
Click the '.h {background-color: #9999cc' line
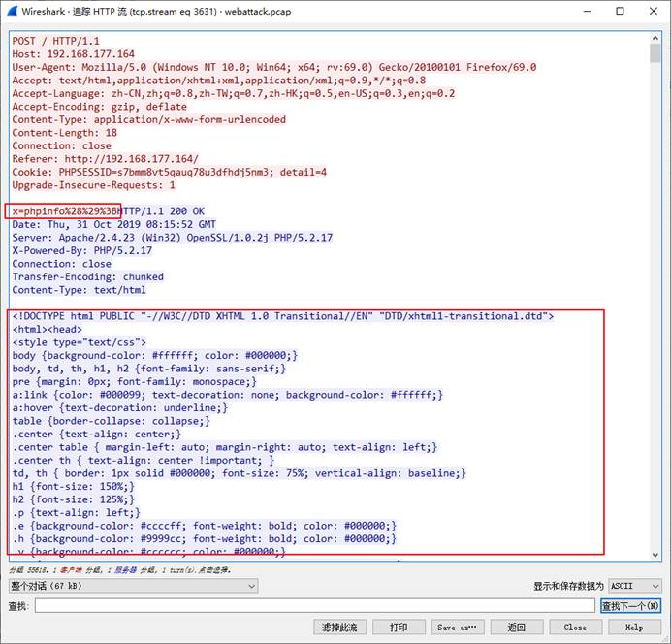[205, 538]
